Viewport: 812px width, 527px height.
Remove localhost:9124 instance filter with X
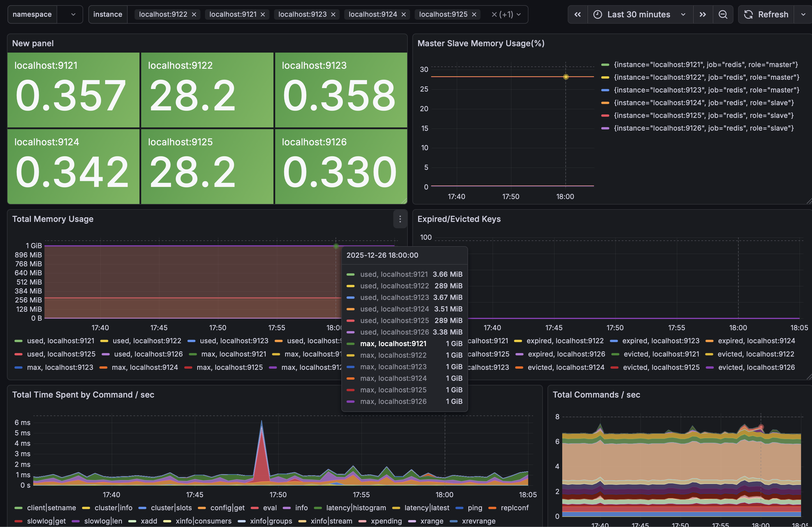tap(403, 14)
